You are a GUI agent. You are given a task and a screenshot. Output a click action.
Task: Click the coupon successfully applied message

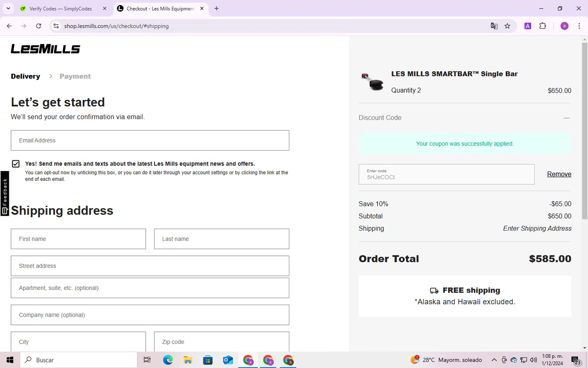tap(465, 144)
